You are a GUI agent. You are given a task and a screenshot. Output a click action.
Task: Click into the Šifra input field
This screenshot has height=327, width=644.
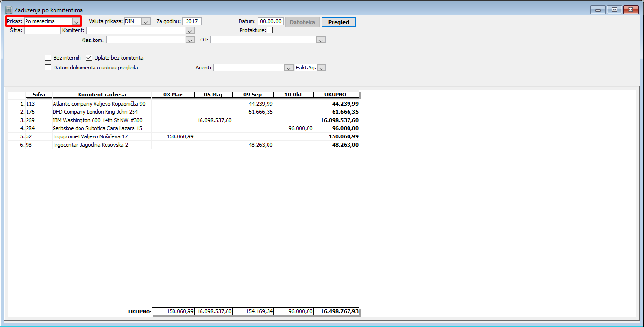(x=42, y=30)
